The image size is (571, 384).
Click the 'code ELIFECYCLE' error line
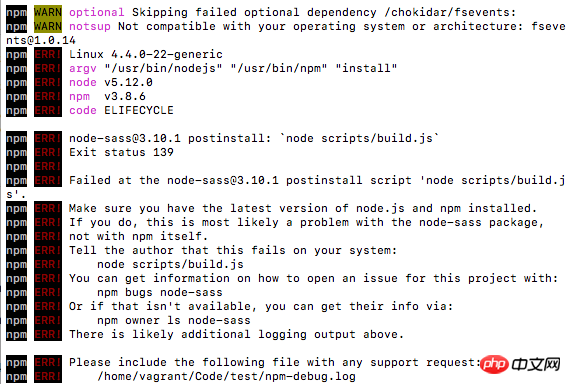[121, 110]
